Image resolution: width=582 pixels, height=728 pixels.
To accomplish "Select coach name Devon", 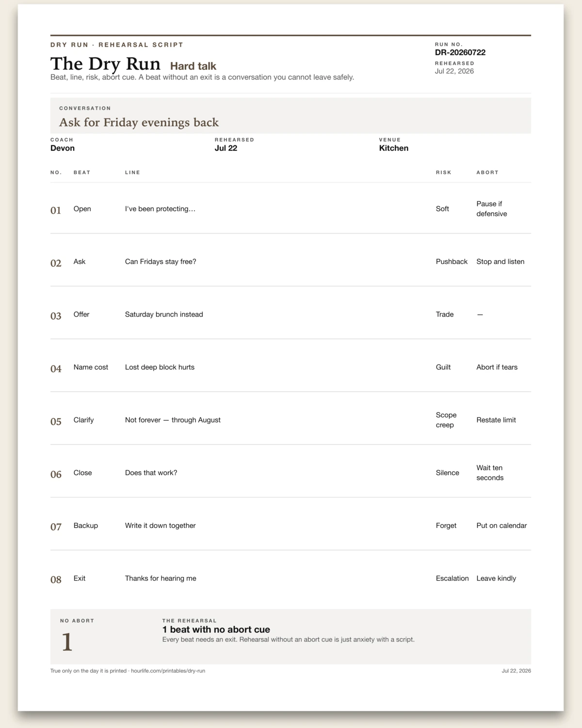I will click(63, 148).
